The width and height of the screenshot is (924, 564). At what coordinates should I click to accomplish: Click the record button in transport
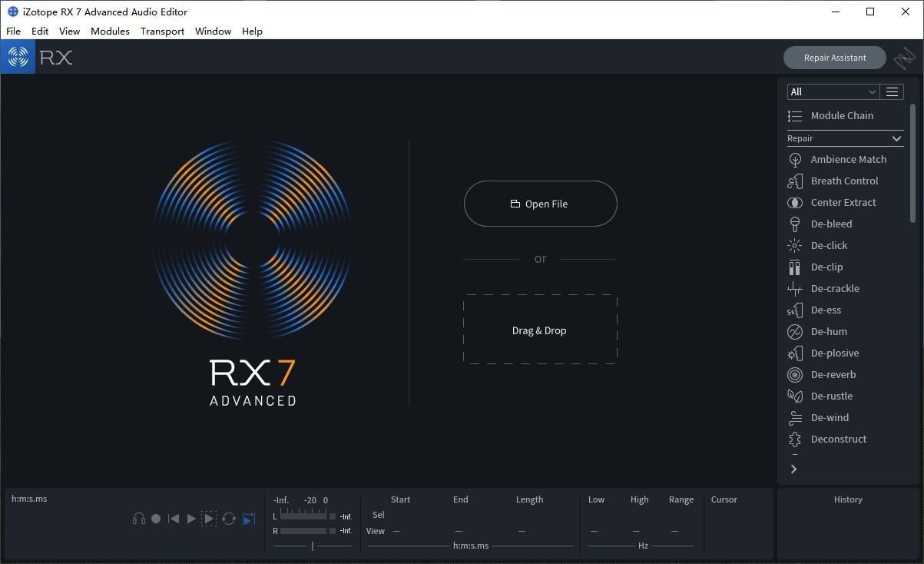tap(156, 519)
